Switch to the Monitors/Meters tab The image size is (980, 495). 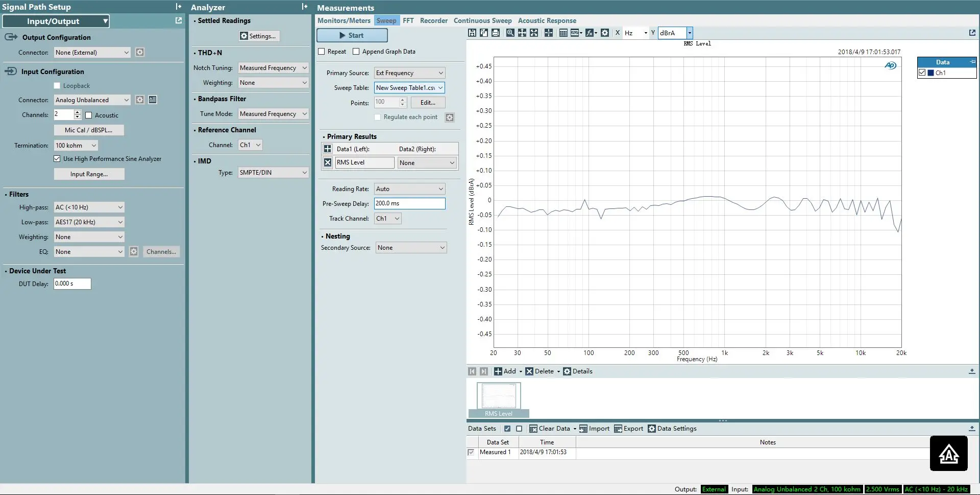coord(344,20)
